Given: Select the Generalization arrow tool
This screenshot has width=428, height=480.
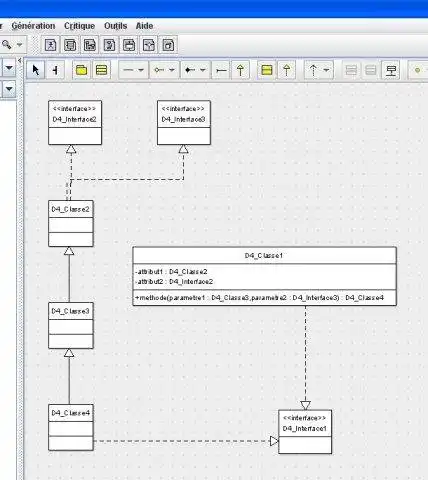Looking at the screenshot, I should pos(240,70).
